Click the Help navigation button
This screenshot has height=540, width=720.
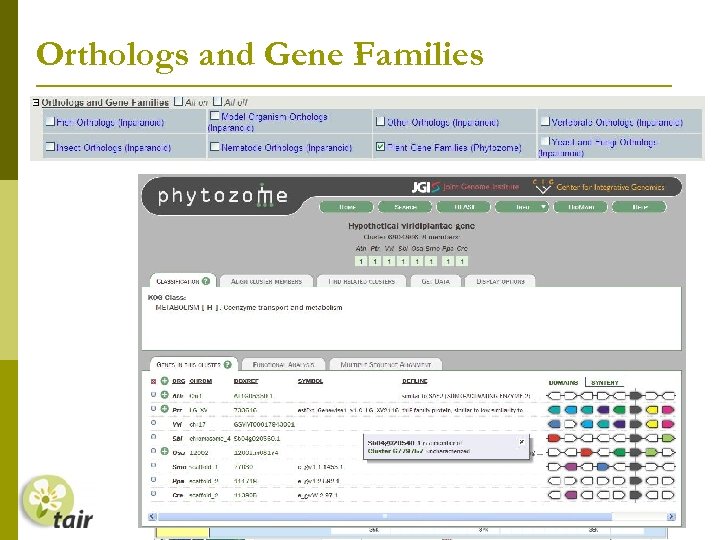640,207
